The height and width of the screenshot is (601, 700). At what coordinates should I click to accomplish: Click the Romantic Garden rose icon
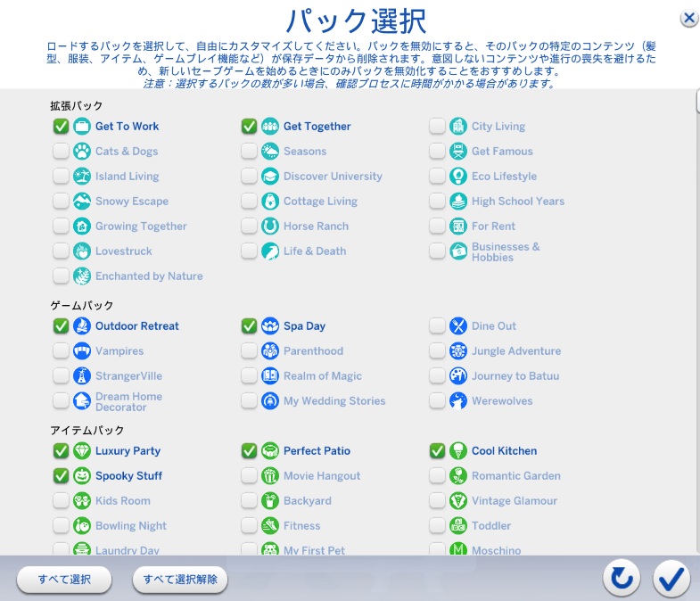coord(458,476)
